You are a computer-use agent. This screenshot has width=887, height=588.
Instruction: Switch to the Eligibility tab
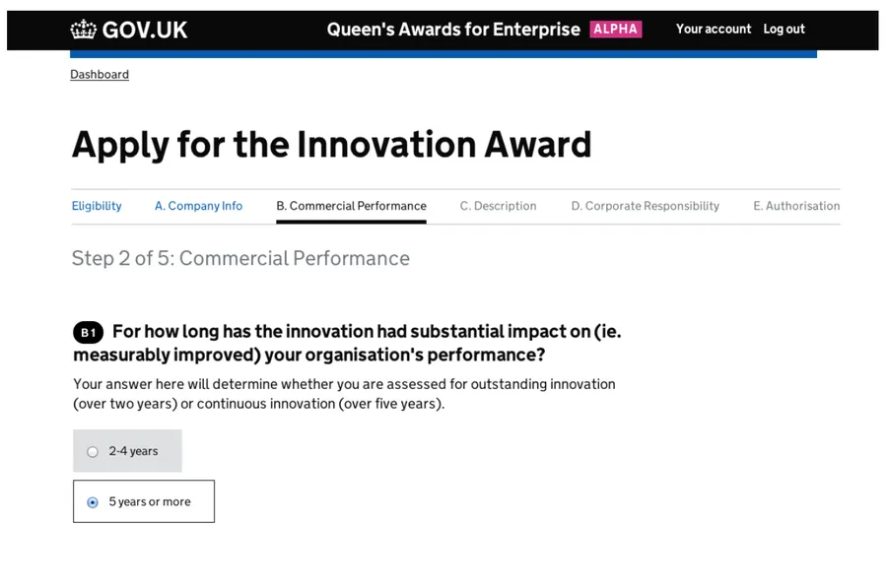(97, 206)
